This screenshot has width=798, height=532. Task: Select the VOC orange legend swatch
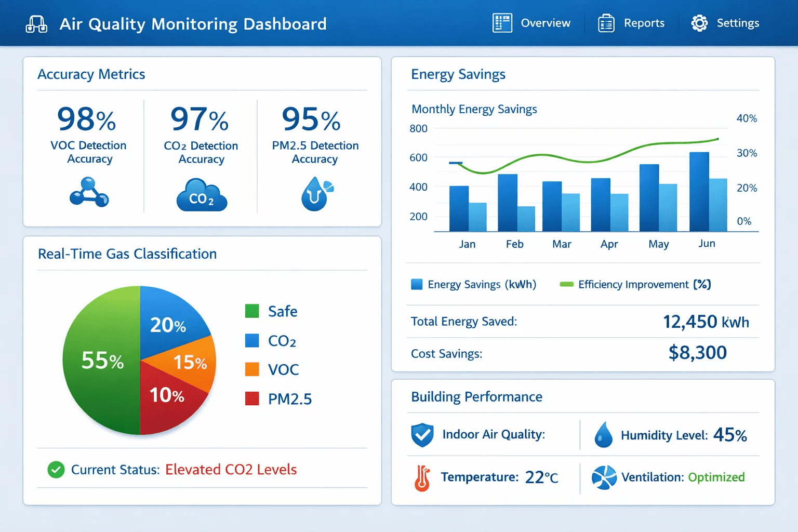coord(252,369)
